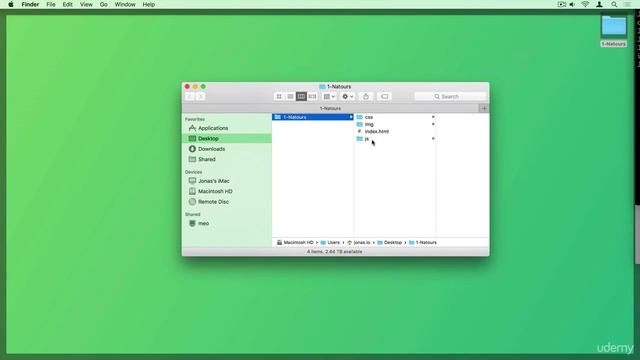640x360 pixels.
Task: Click the AirPlay display icon in menu bar
Action: click(x=562, y=4)
